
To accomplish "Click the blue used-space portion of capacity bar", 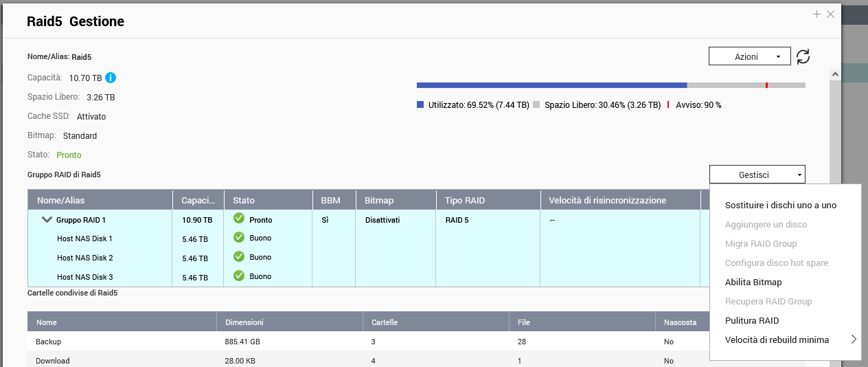I will [551, 85].
